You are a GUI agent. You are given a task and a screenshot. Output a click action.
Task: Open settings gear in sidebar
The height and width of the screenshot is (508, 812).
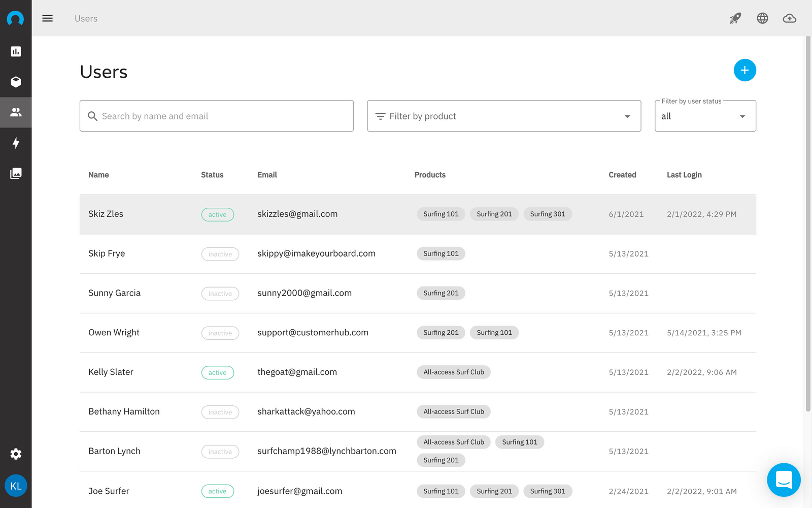[16, 454]
